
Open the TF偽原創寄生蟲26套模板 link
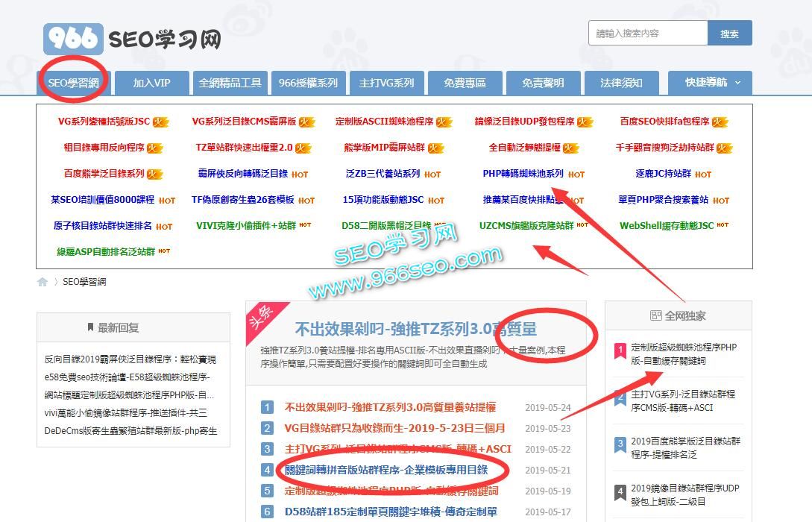(243, 199)
